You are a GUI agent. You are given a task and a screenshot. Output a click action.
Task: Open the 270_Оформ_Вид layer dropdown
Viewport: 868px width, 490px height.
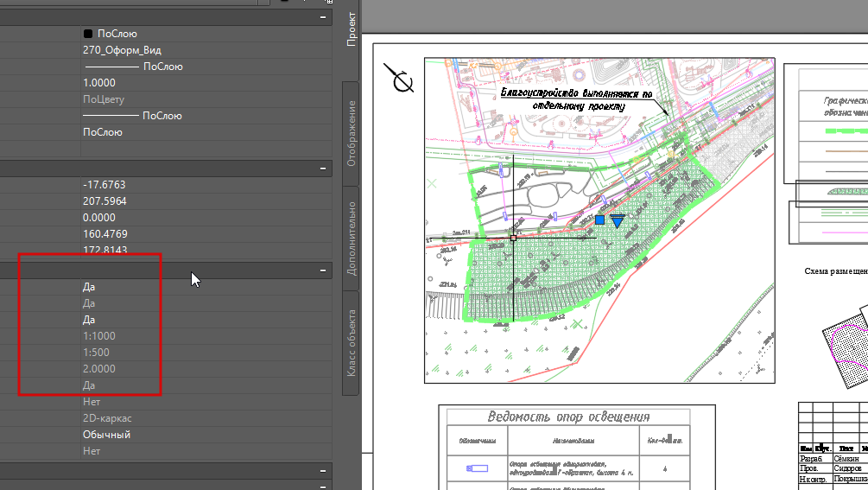coord(206,50)
